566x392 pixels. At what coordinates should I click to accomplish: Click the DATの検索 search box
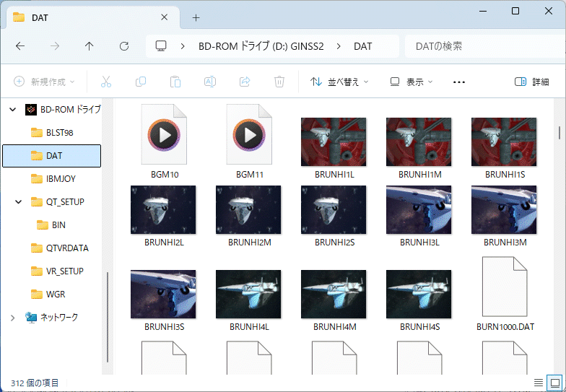tap(484, 46)
